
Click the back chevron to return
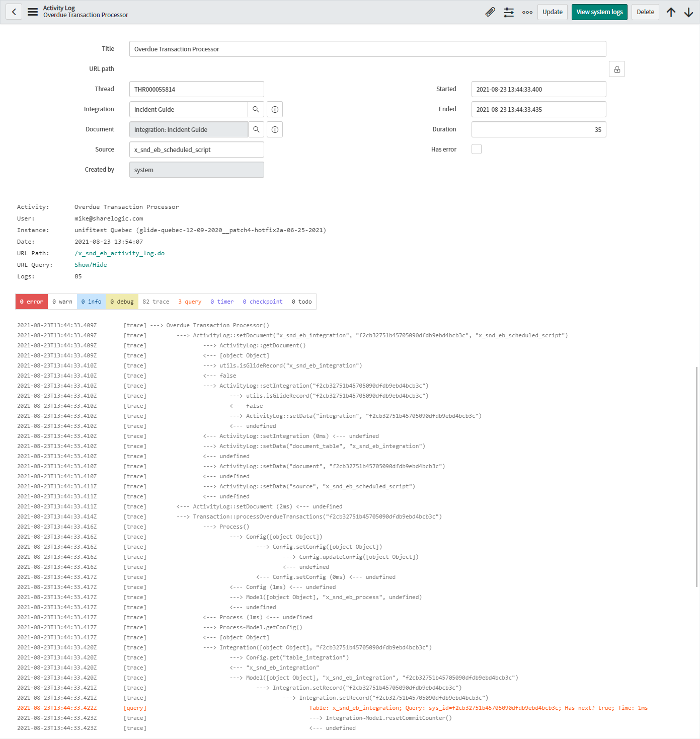pos(14,12)
